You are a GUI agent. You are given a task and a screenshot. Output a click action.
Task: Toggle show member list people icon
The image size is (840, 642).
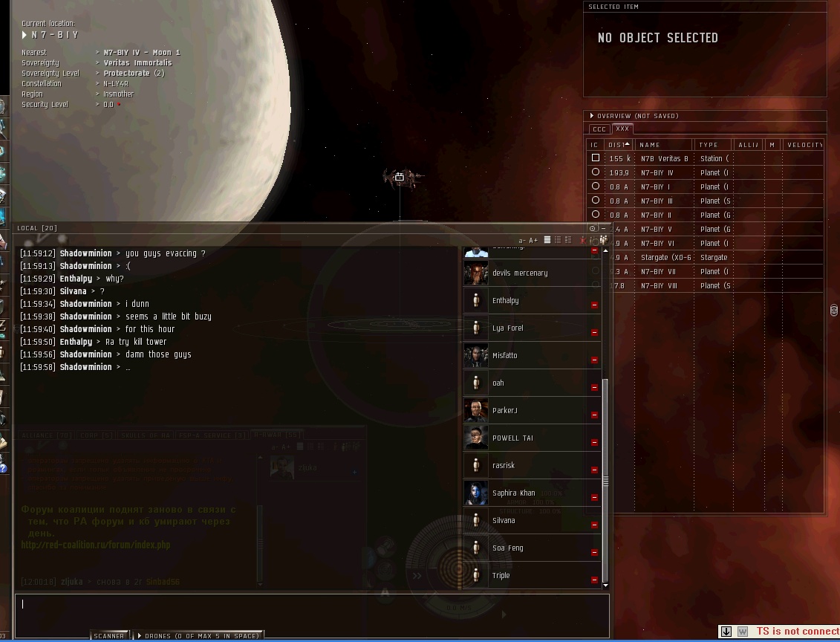click(603, 240)
